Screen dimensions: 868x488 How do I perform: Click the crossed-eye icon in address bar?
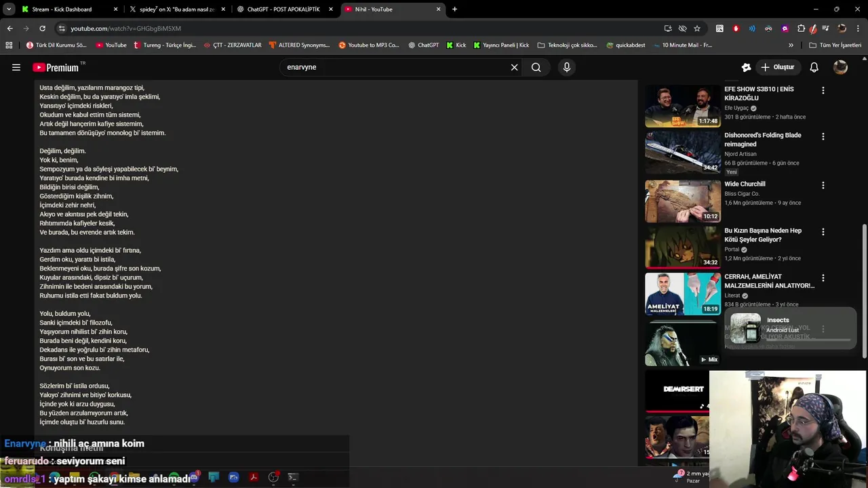click(682, 28)
